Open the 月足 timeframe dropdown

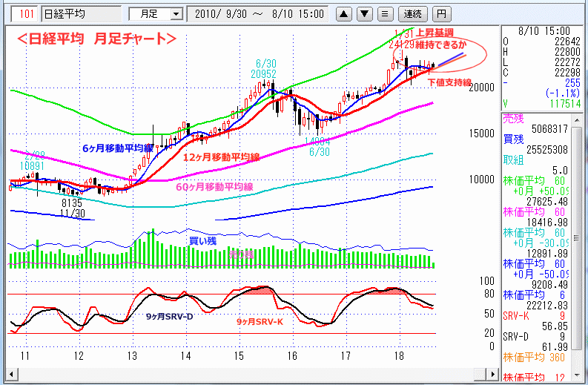pos(176,15)
